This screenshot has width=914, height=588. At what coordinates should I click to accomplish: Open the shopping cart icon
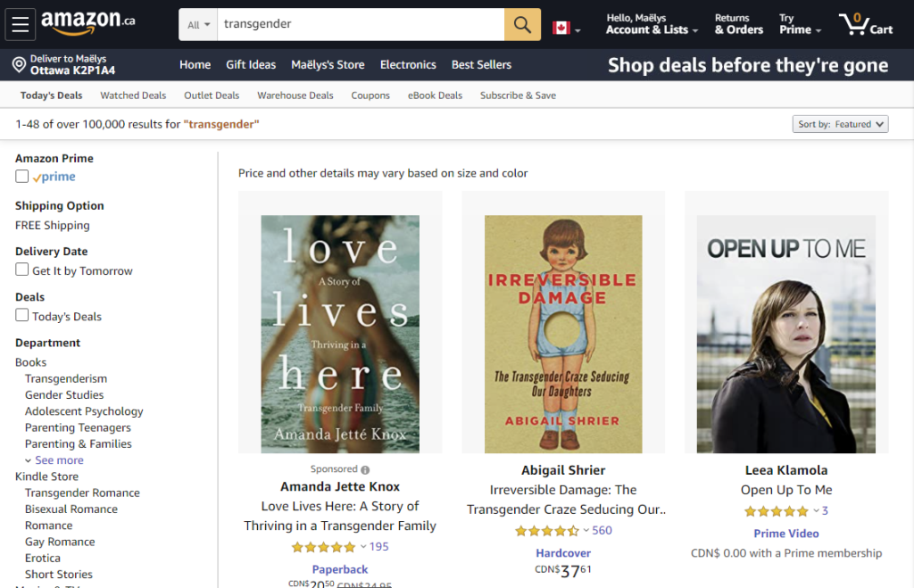click(866, 24)
